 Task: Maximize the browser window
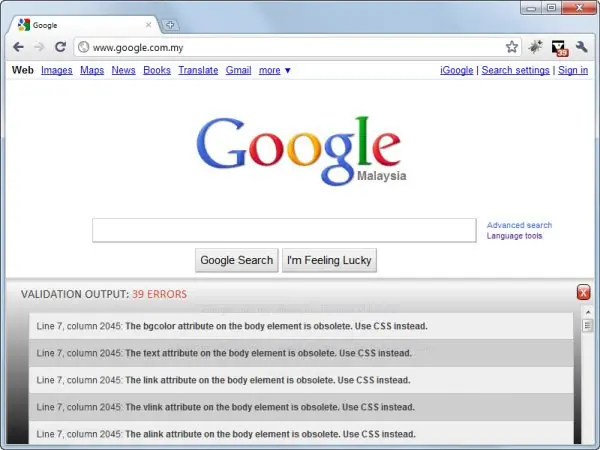pos(551,8)
